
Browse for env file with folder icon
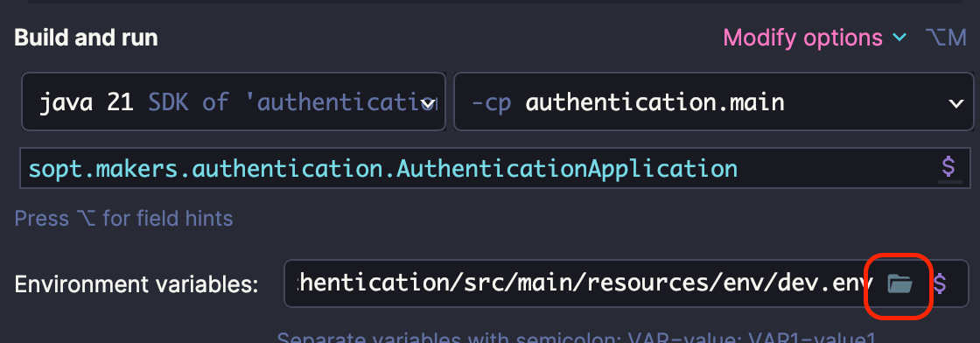(x=900, y=284)
